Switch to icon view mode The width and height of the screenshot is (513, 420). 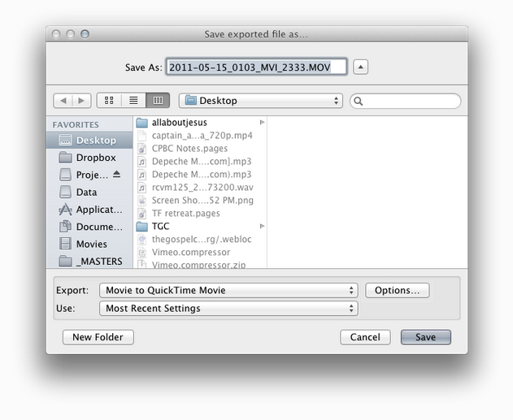109,101
